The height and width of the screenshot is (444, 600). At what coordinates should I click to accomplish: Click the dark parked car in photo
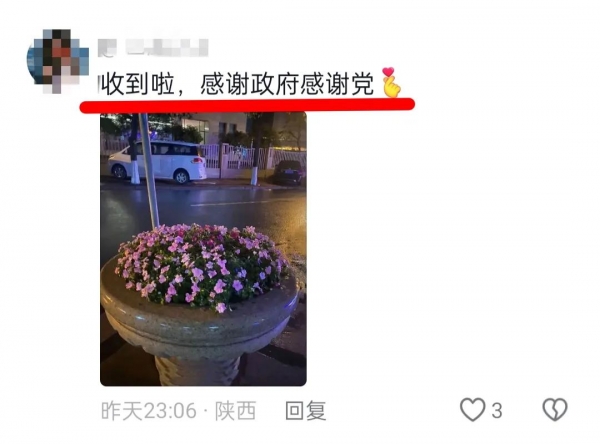pyautogui.click(x=288, y=172)
